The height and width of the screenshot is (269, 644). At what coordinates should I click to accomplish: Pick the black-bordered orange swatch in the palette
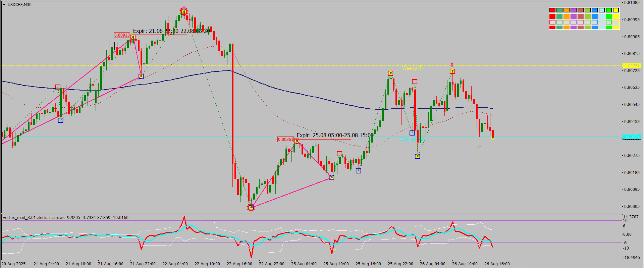(x=567, y=10)
